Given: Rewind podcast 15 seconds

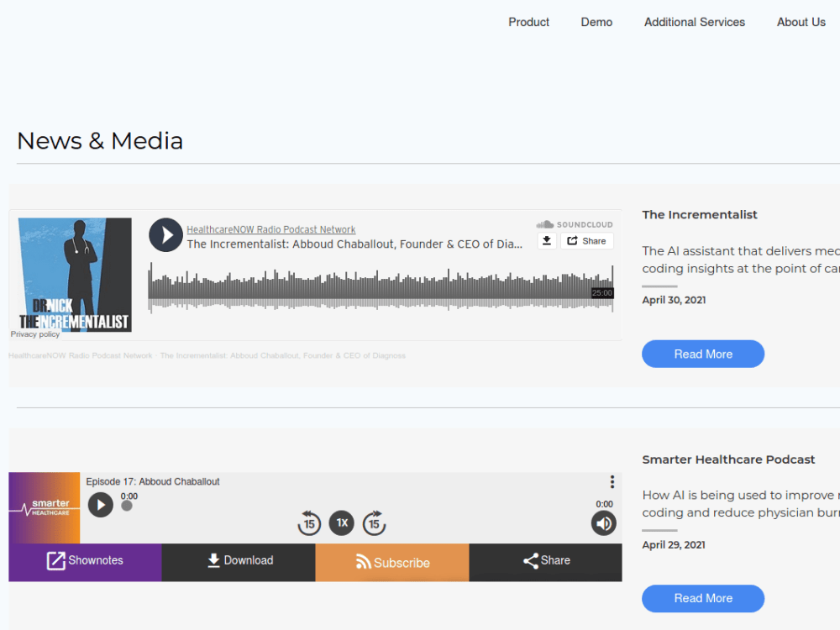Looking at the screenshot, I should [x=309, y=523].
